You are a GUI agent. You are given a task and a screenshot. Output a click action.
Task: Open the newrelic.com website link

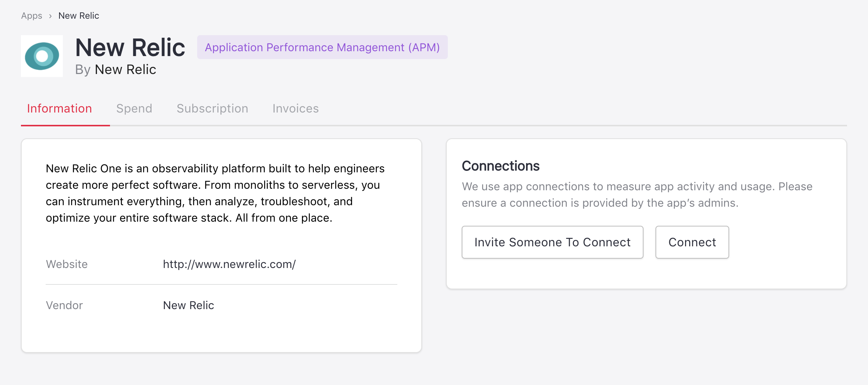pos(229,264)
